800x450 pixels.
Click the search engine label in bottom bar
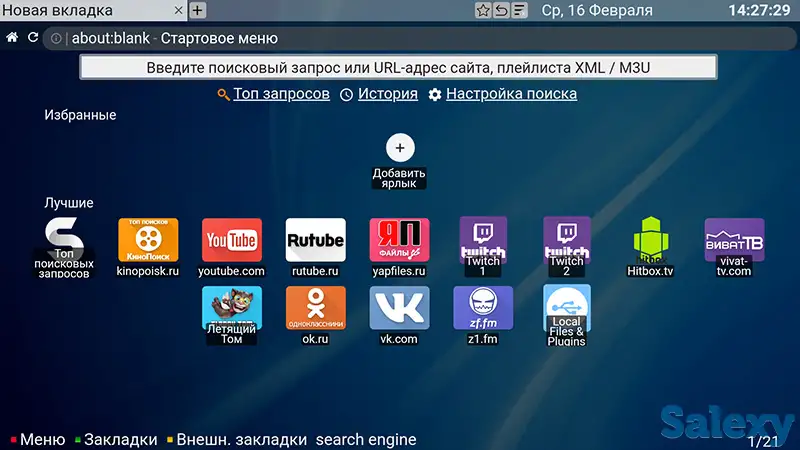(366, 439)
